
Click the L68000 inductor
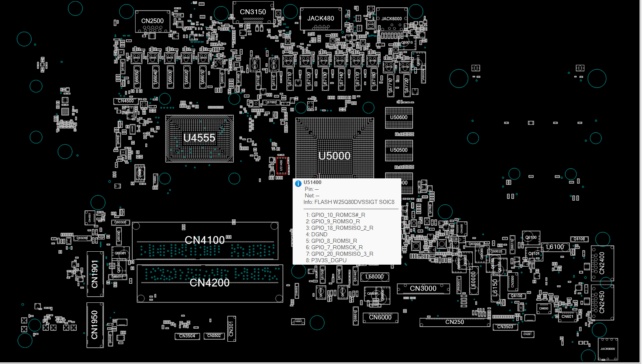(374, 277)
